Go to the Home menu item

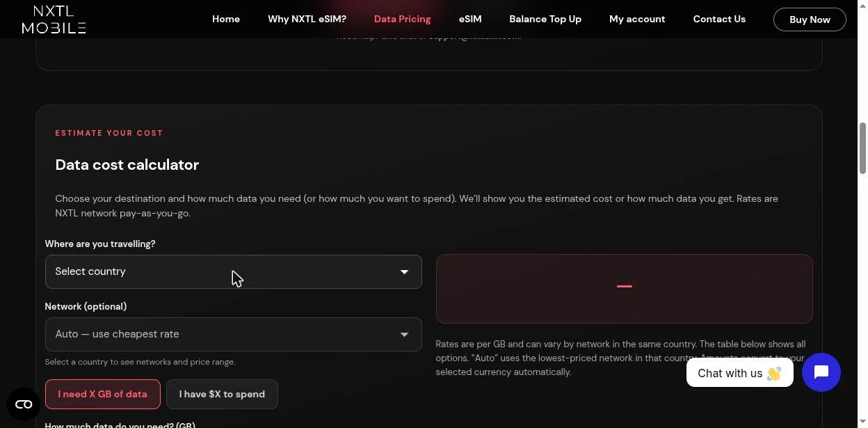pyautogui.click(x=226, y=19)
